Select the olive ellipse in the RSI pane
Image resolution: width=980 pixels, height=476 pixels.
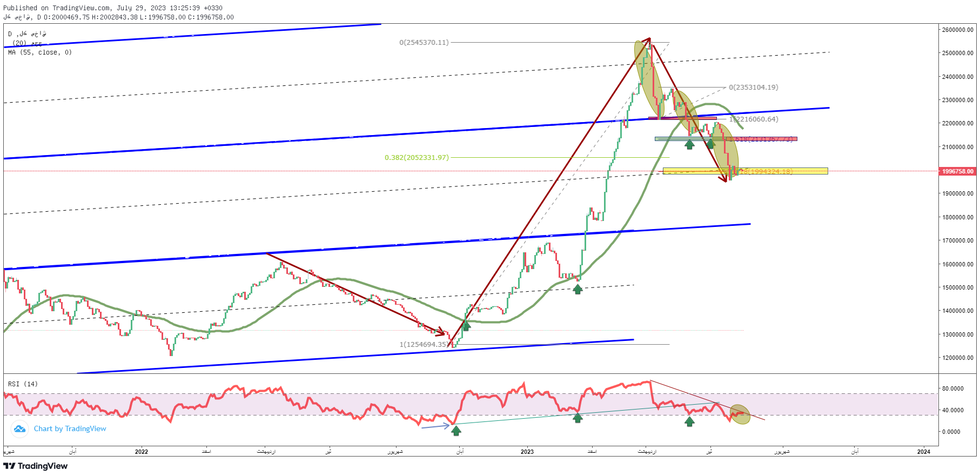(x=740, y=414)
